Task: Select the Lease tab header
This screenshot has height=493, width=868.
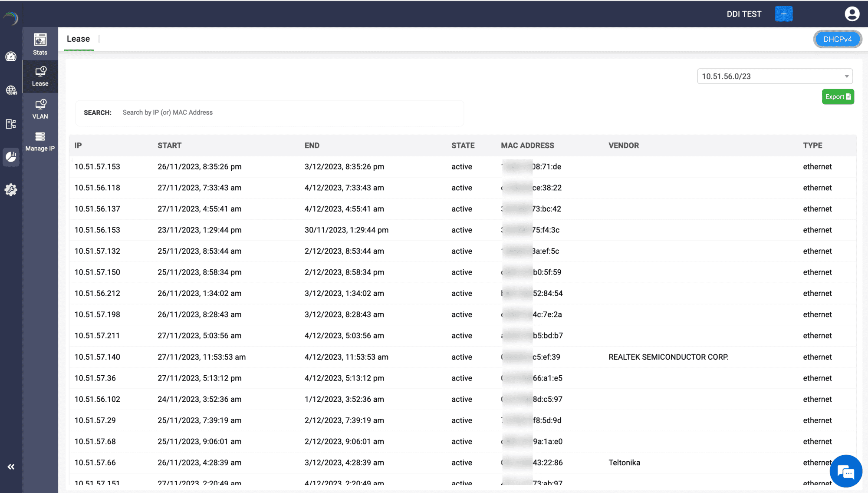Action: pyautogui.click(x=79, y=39)
